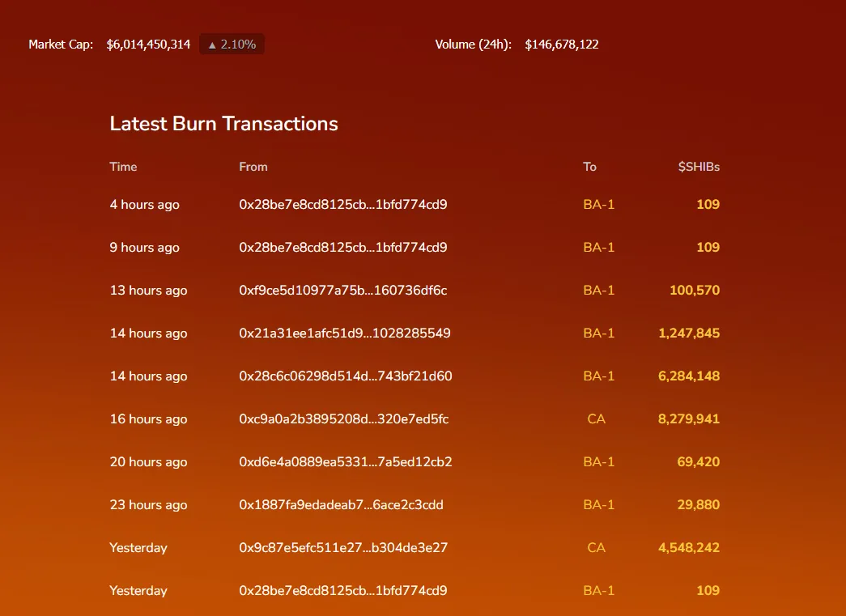Image resolution: width=846 pixels, height=616 pixels.
Task: Click address 0xf9ce5d10977a75b...160736df6c
Action: pyautogui.click(x=342, y=291)
